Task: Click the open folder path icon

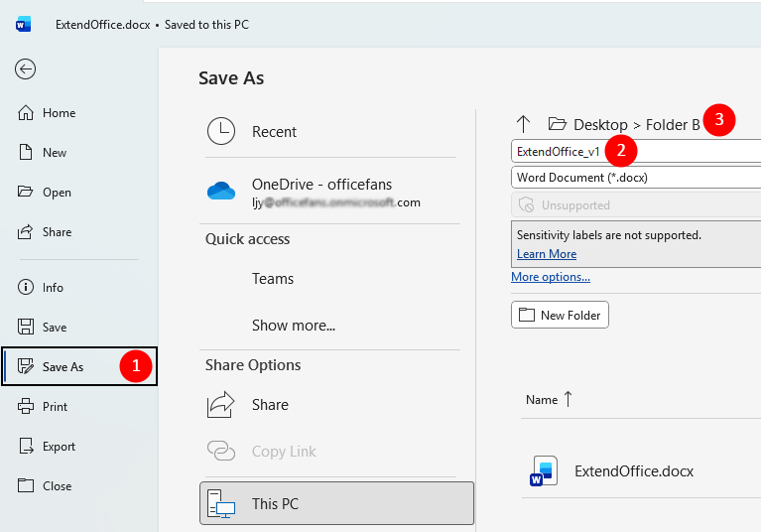Action: (558, 124)
